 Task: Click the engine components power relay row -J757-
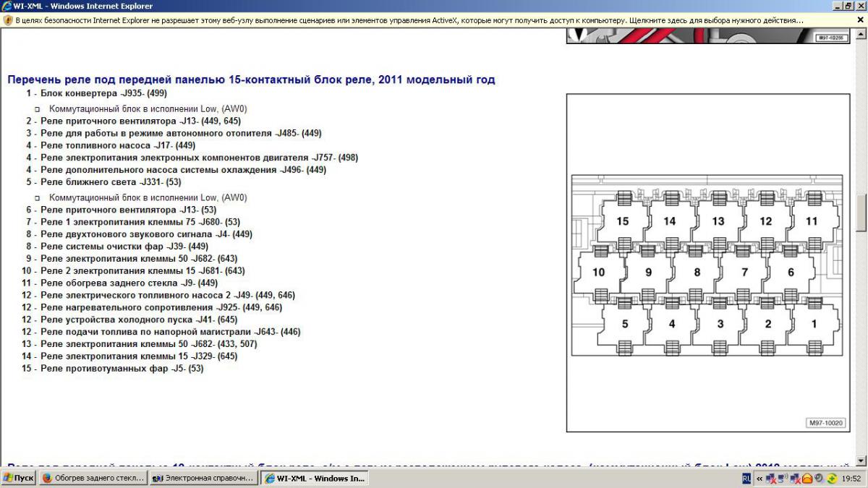pyautogui.click(x=192, y=158)
